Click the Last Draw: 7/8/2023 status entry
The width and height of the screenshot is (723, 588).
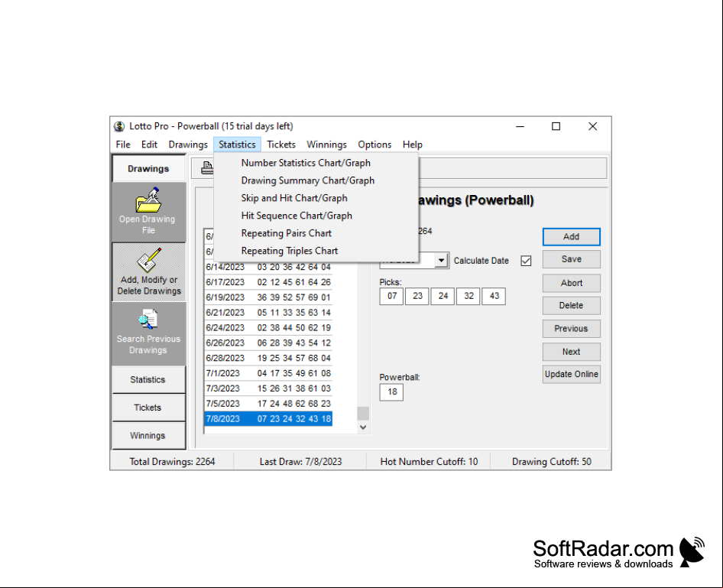click(x=300, y=462)
